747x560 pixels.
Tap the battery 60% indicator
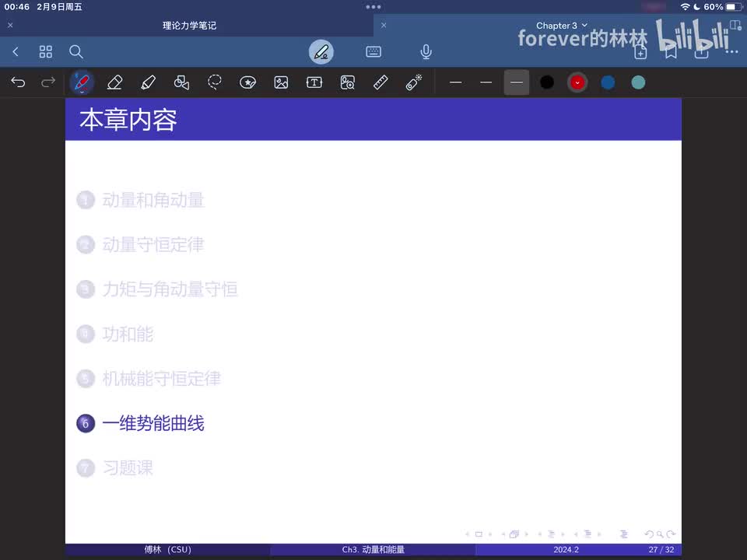723,7
